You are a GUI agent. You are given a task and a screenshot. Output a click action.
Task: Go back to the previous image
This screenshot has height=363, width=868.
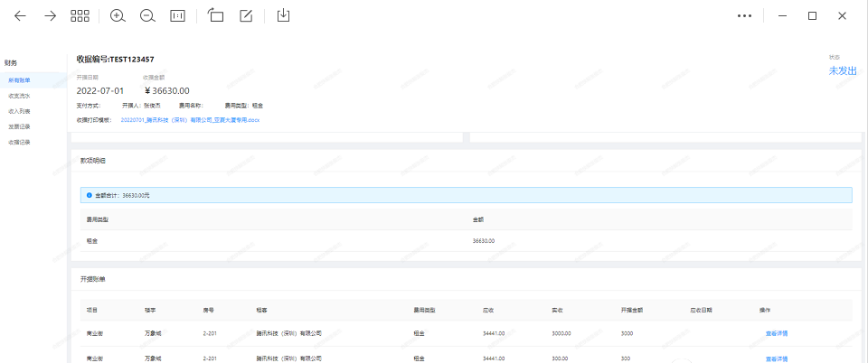(20, 15)
